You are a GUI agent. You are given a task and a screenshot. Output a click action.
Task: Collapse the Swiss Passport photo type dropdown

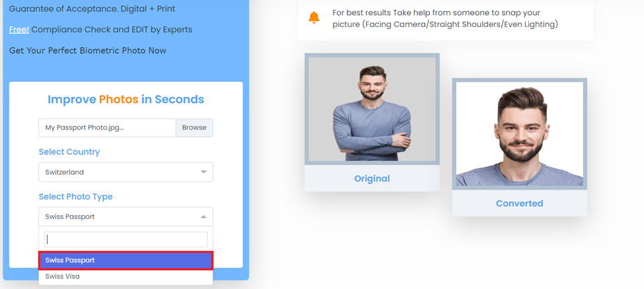click(x=203, y=216)
